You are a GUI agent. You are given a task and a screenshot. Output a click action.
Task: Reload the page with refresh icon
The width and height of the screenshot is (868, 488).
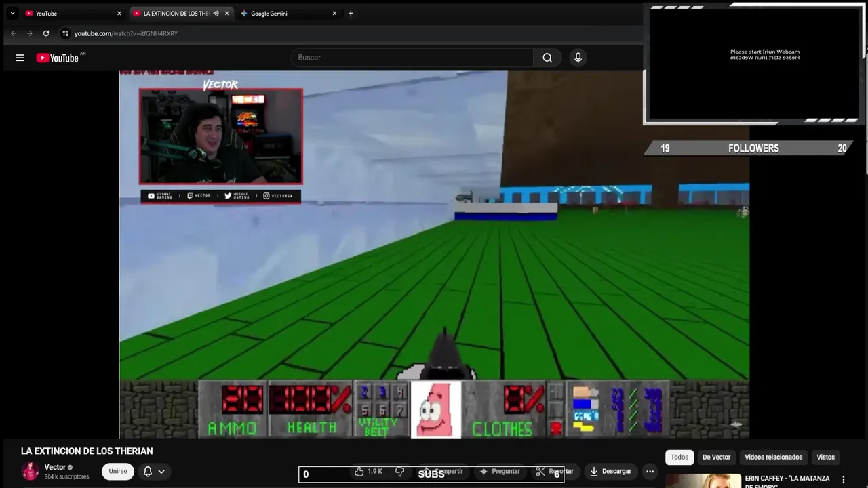(x=46, y=33)
